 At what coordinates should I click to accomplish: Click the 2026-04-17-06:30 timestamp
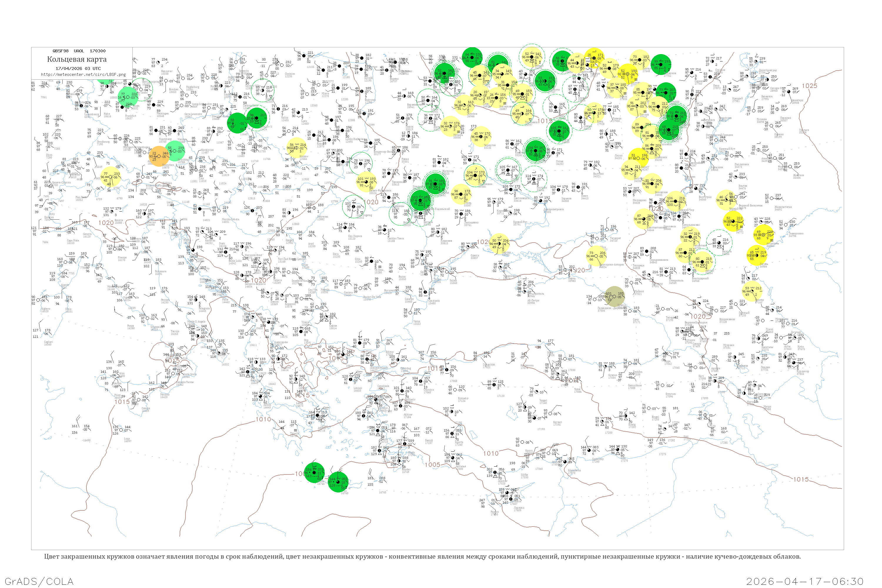click(x=805, y=581)
